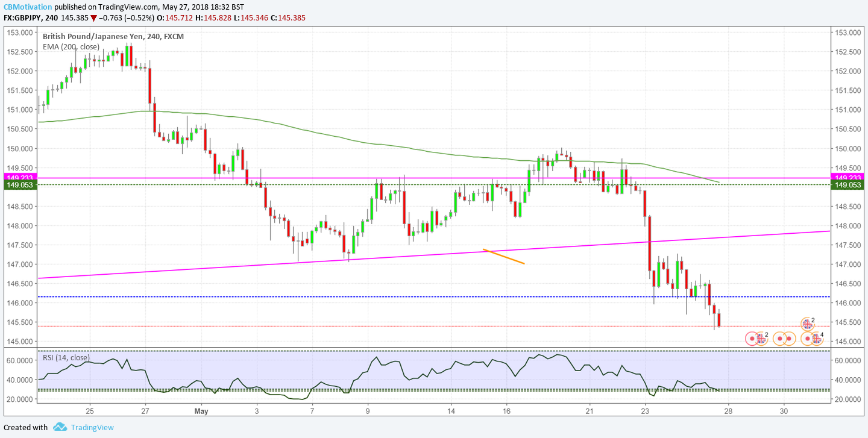This screenshot has width=868, height=438.
Task: Click the orange Japan marker adjoining UK flag labeled 4
Action: [807, 339]
